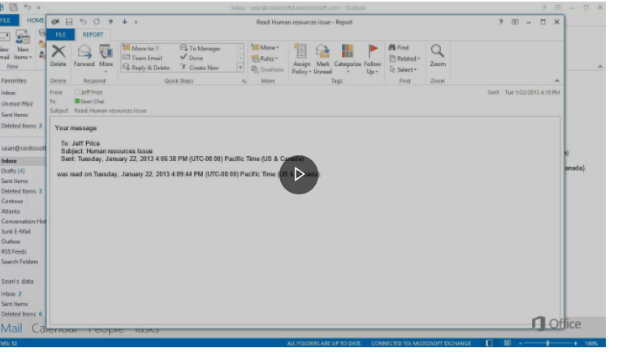Open the Rules dropdown
Viewport: 644px width, 357px height.
265,59
